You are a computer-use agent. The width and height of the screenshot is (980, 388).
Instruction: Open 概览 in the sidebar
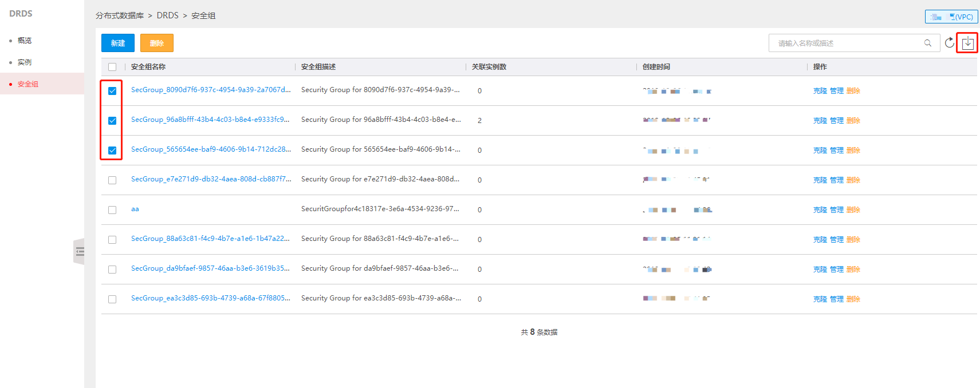25,41
